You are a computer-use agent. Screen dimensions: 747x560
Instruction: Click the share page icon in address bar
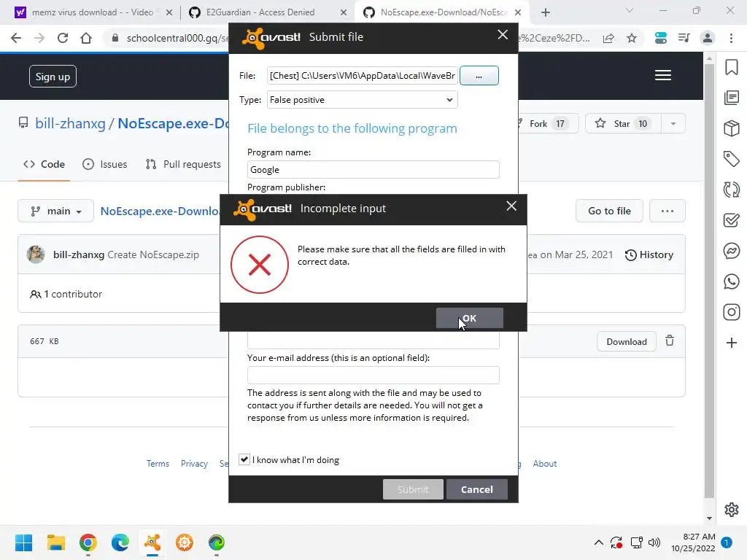point(608,38)
